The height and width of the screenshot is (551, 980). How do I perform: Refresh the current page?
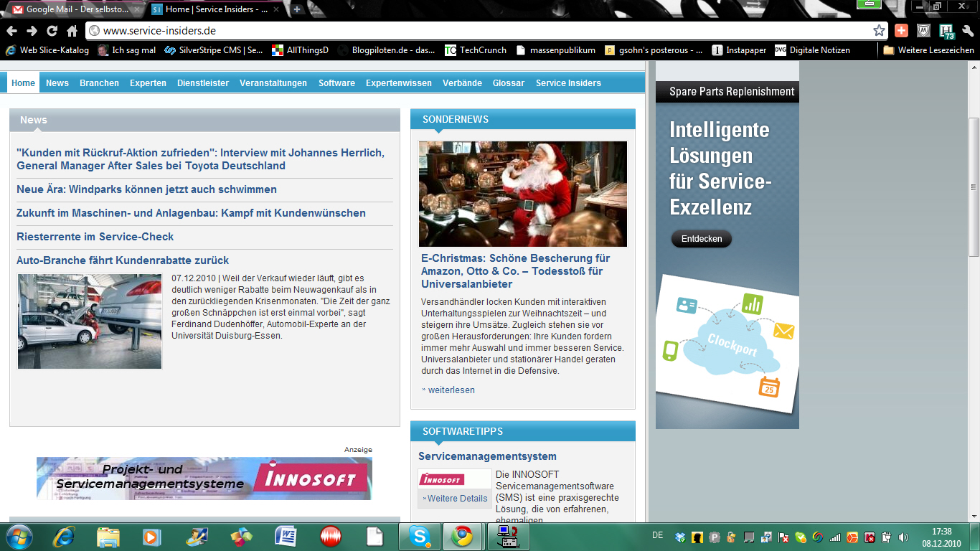pyautogui.click(x=50, y=31)
